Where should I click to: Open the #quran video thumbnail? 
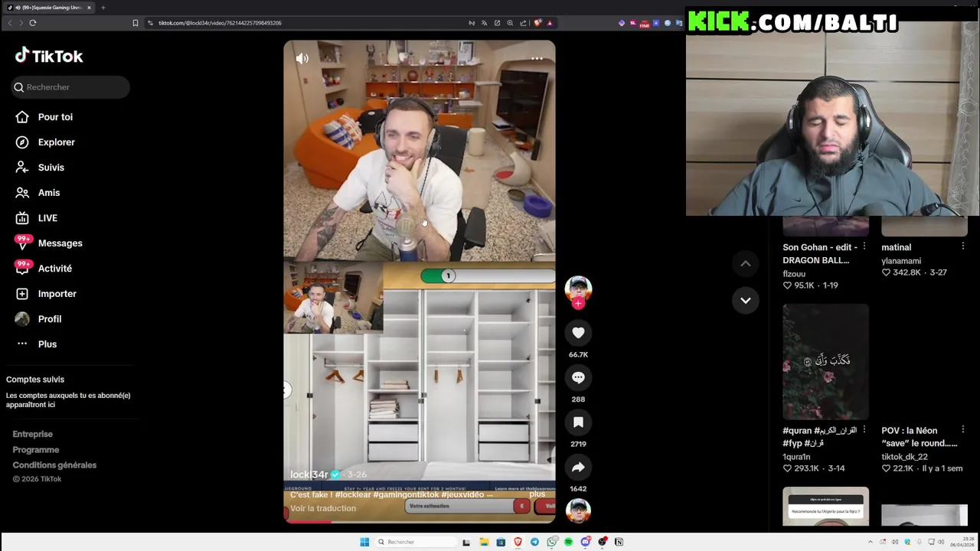pos(825,361)
